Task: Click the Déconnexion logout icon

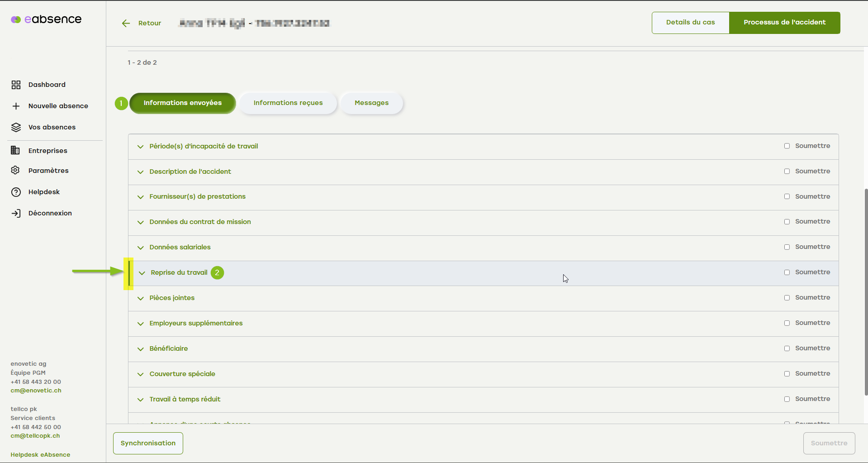Action: (16, 213)
